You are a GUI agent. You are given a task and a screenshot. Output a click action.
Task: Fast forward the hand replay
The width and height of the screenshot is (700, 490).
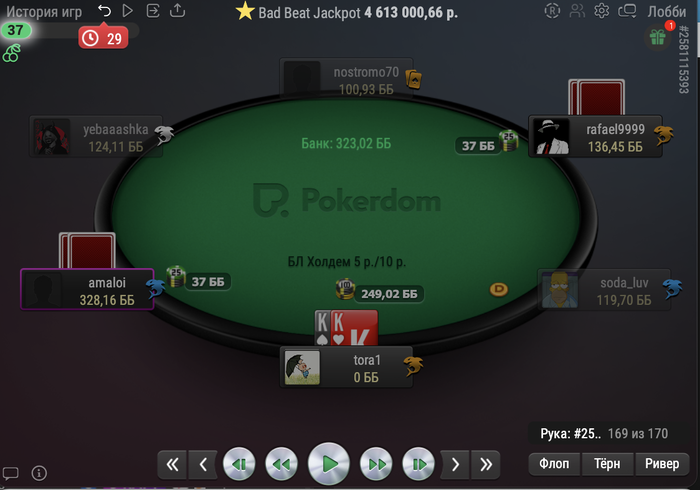click(376, 465)
